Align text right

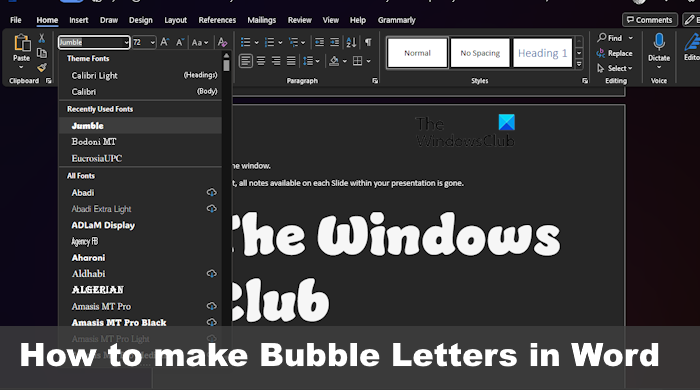tap(276, 61)
